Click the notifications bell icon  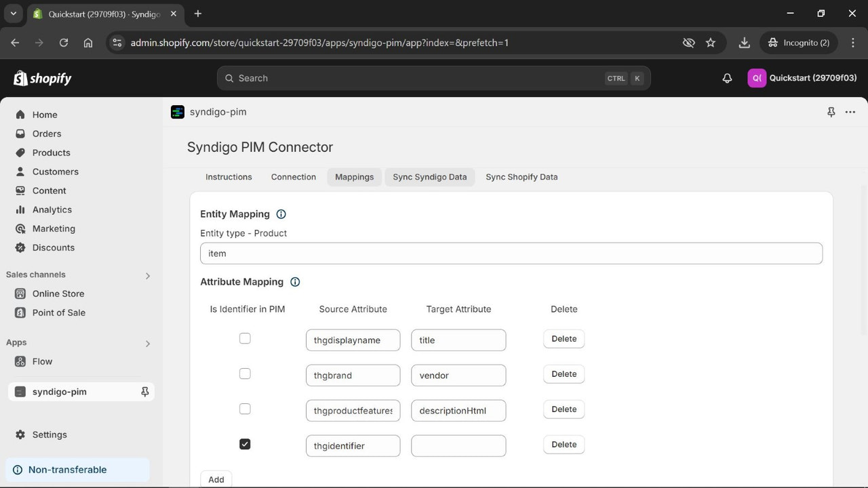(727, 78)
